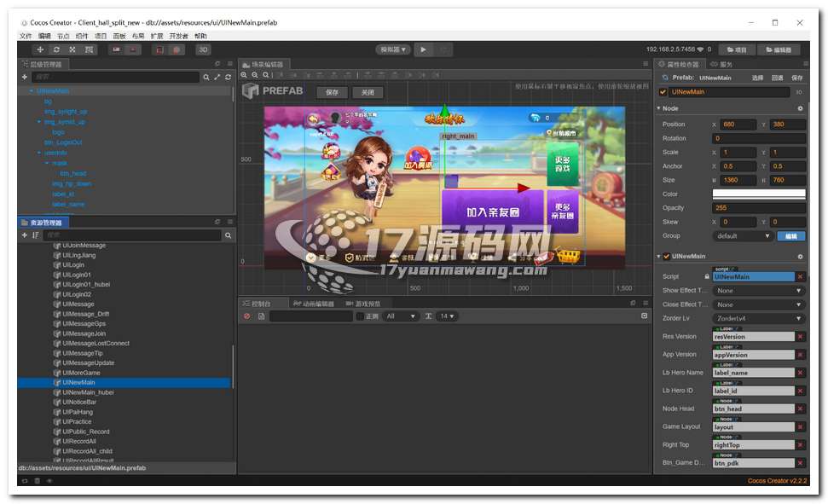The width and height of the screenshot is (828, 504).
Task: Click the play preview button
Action: (424, 49)
